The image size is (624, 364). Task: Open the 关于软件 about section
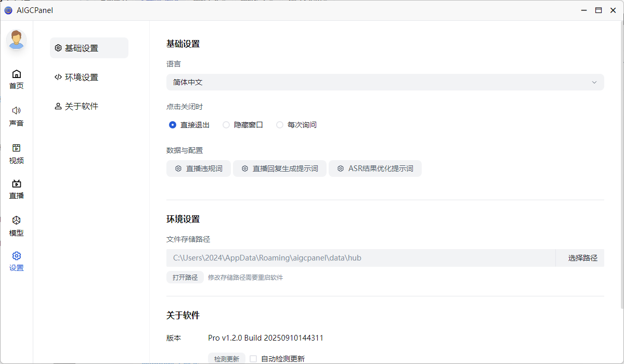click(76, 106)
